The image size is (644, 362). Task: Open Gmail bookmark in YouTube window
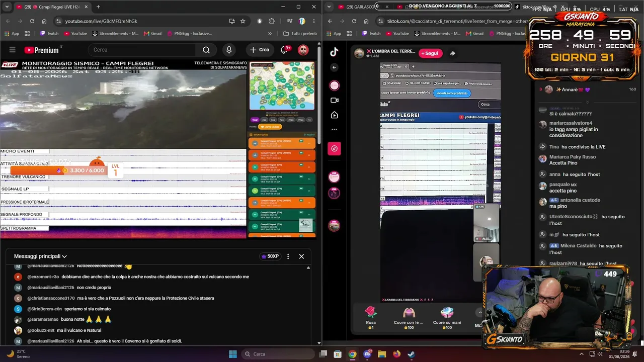point(152,34)
